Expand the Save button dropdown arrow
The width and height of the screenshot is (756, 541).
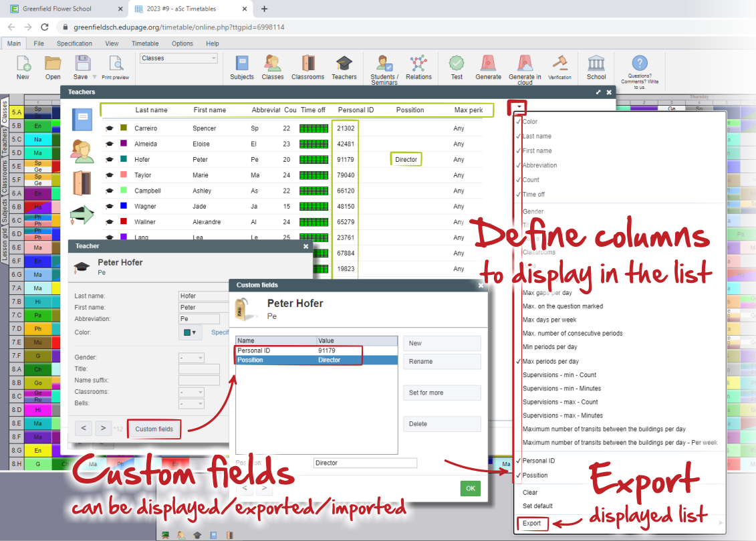94,77
